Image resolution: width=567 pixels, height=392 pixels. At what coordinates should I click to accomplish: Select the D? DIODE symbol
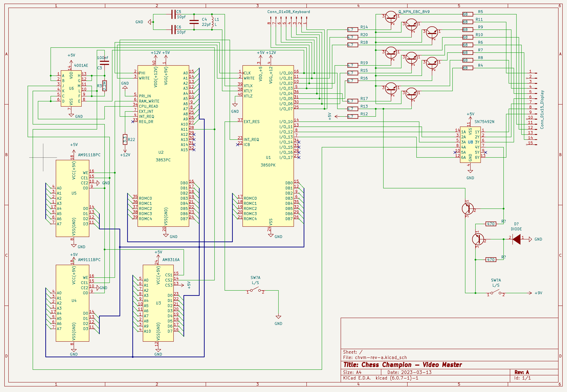pyautogui.click(x=516, y=239)
